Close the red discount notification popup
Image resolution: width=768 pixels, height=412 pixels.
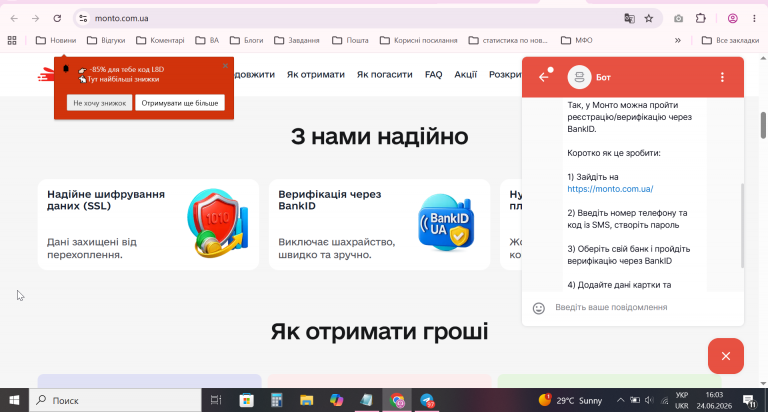(x=225, y=66)
